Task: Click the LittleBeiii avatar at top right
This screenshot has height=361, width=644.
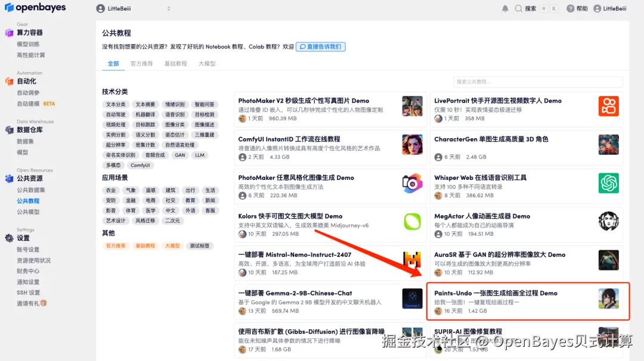Action: [597, 8]
